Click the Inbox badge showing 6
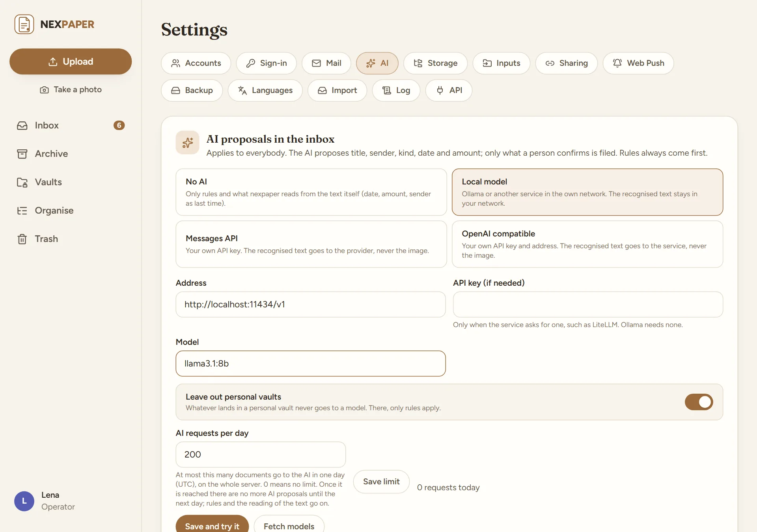Image resolution: width=757 pixels, height=532 pixels. [x=119, y=125]
